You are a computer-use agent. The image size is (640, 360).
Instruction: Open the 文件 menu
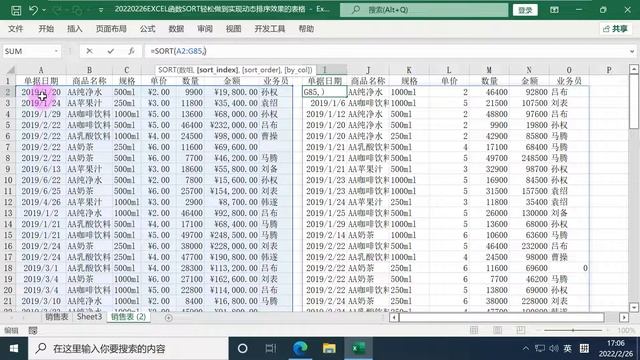tap(16, 29)
